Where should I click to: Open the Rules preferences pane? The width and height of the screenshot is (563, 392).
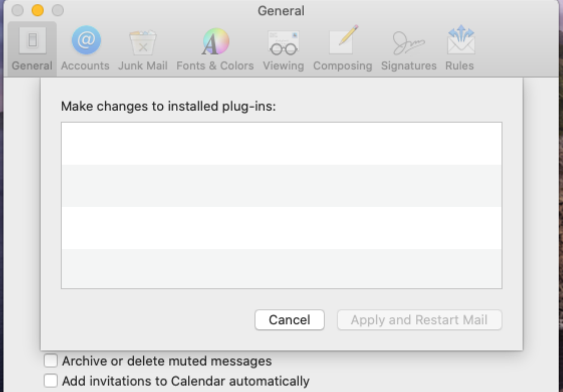click(x=460, y=49)
